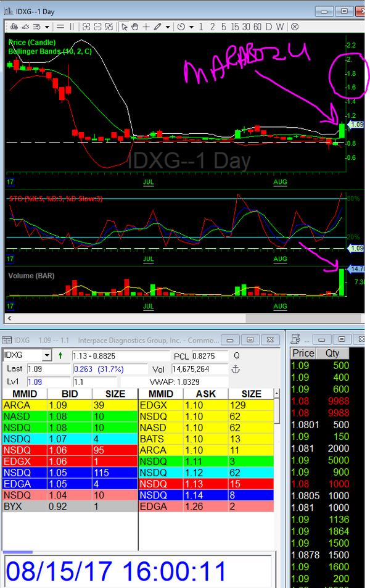Select 60 minute timeframe button
Screen dimensions: 370x588
click(258, 27)
